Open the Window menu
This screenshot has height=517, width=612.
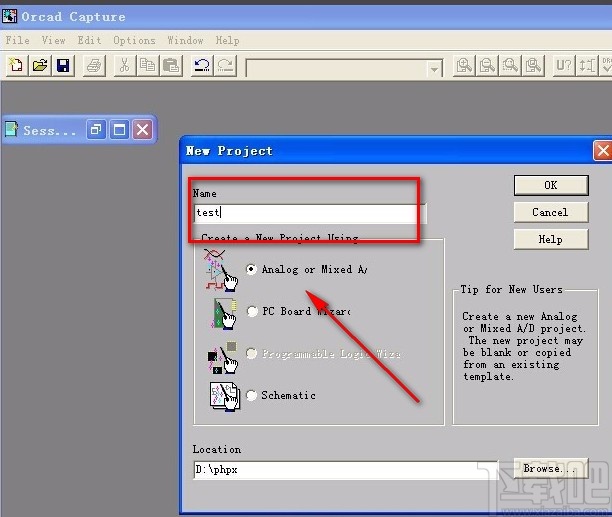click(185, 40)
